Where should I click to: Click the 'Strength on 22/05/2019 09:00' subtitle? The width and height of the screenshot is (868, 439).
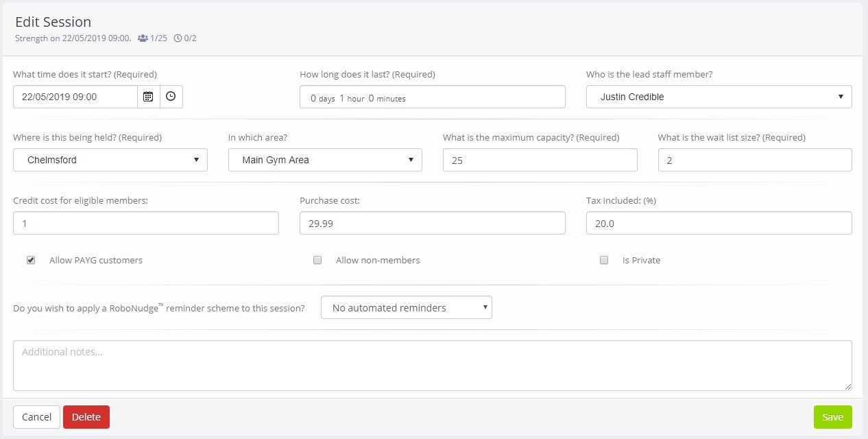(x=73, y=38)
